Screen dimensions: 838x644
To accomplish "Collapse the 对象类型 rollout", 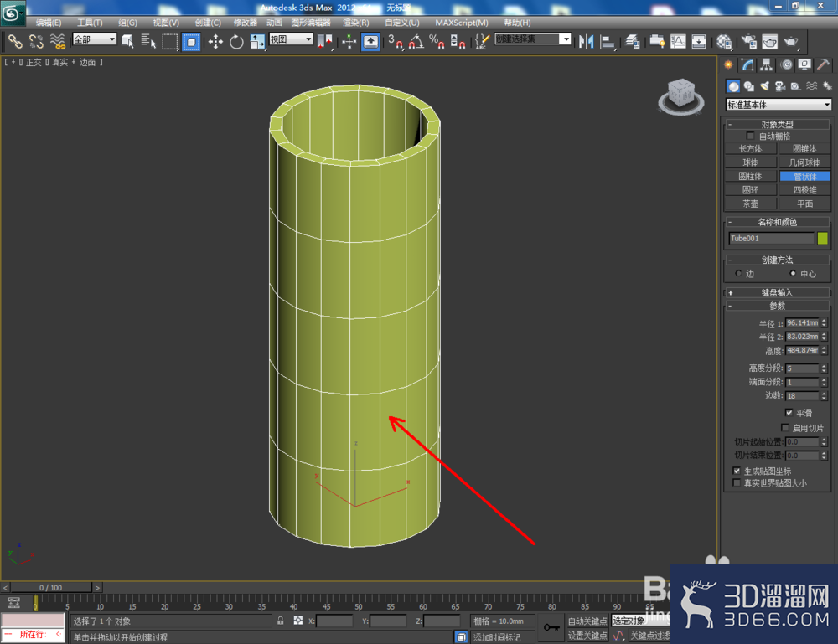I will click(777, 124).
